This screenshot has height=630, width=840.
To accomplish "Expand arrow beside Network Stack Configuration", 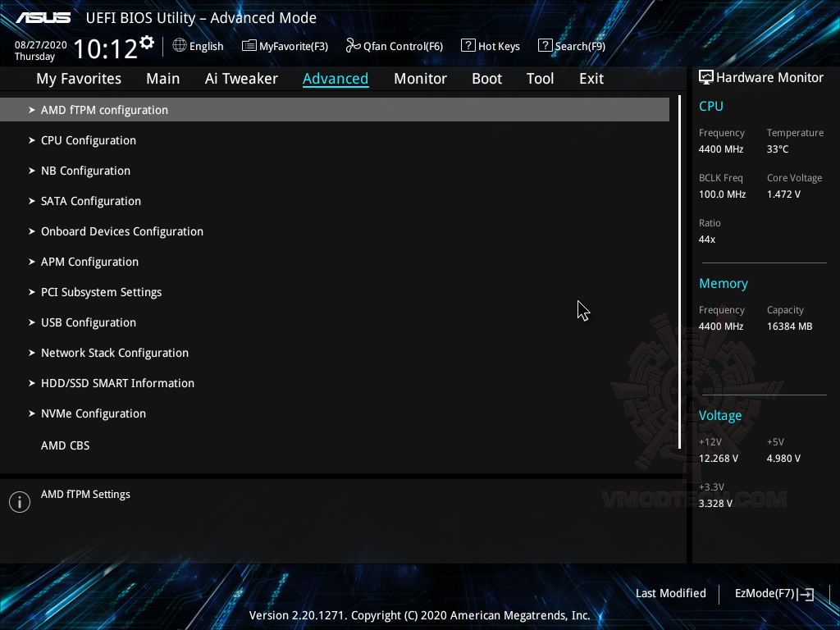I will (x=32, y=353).
